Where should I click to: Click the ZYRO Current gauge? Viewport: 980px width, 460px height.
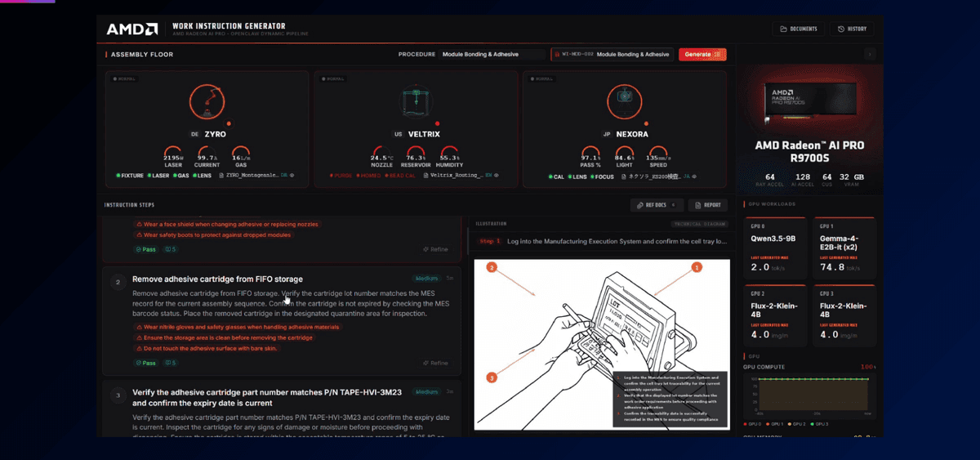(207, 158)
